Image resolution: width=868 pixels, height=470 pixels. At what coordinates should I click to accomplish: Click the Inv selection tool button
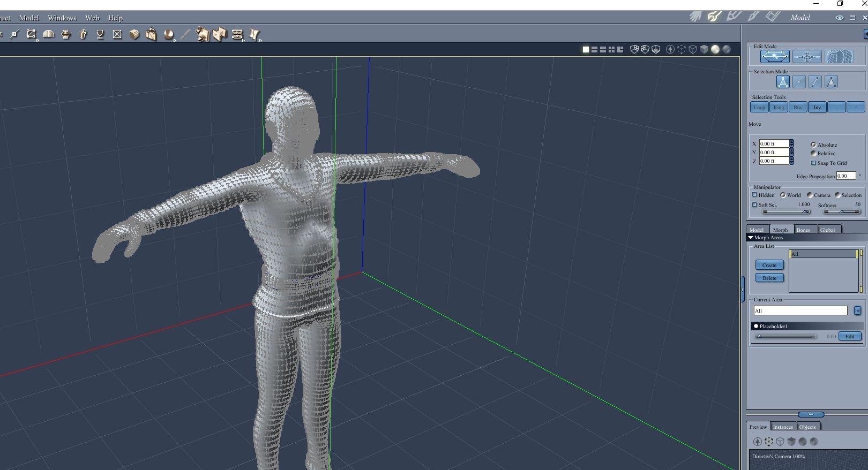[x=817, y=108]
